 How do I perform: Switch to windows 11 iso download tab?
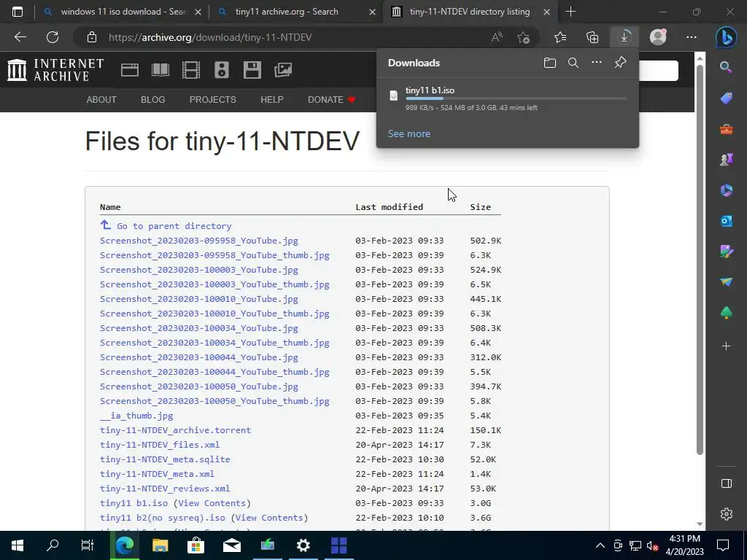coord(122,12)
